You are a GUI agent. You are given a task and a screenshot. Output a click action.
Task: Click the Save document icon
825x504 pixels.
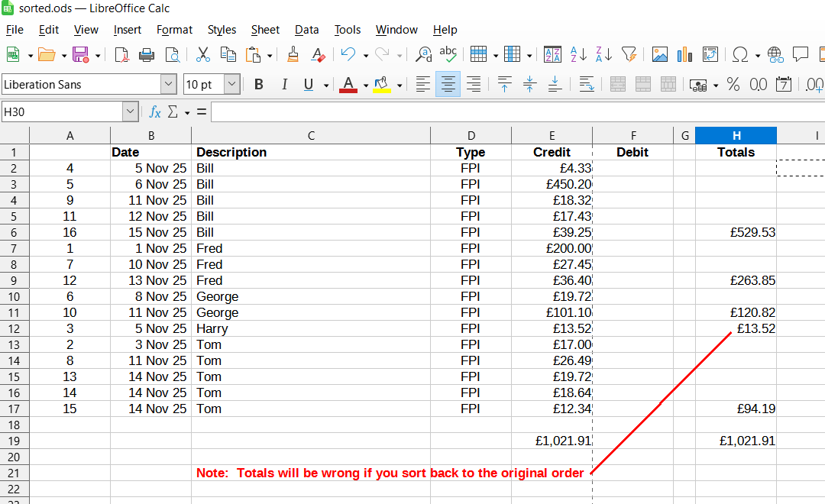(80, 54)
